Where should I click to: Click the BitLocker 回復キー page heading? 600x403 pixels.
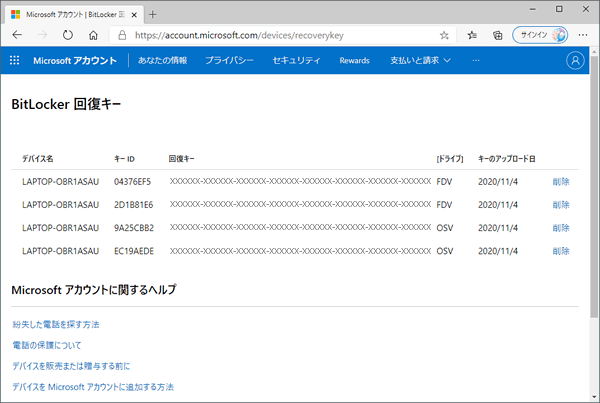(66, 104)
